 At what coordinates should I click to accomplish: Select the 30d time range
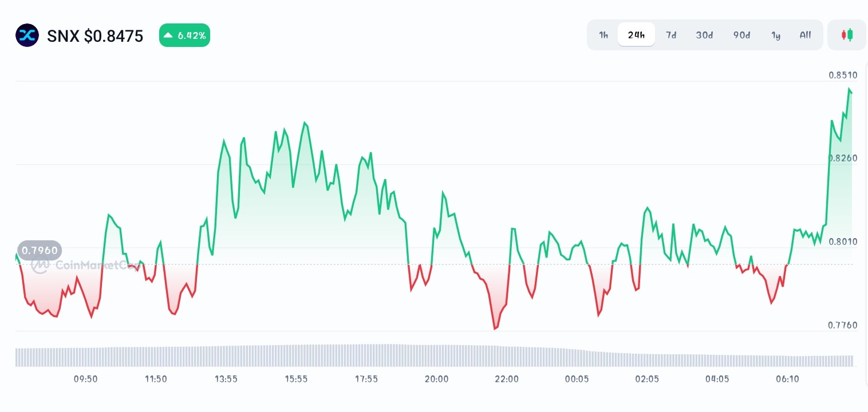tap(704, 35)
